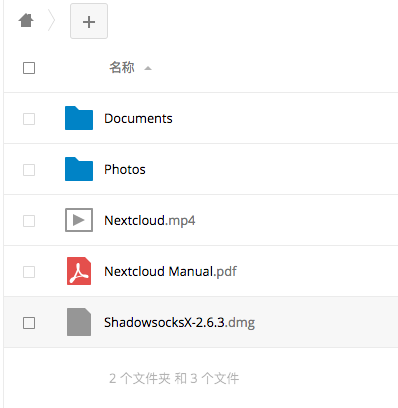This screenshot has width=398, height=408.
Task: Click the gray file icon for ShadowsocksX dmg
Action: (79, 322)
